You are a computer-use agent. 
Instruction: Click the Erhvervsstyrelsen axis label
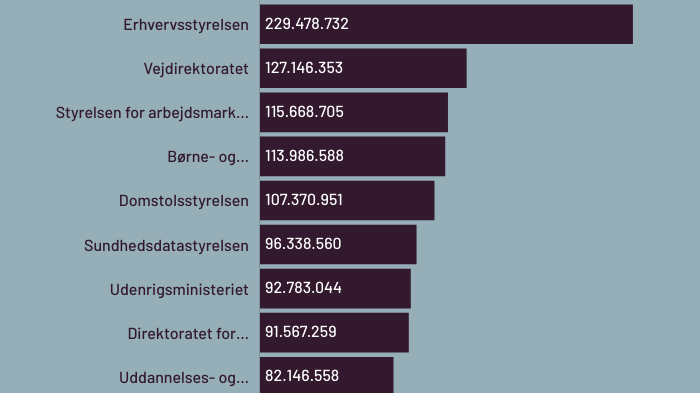pyautogui.click(x=186, y=25)
